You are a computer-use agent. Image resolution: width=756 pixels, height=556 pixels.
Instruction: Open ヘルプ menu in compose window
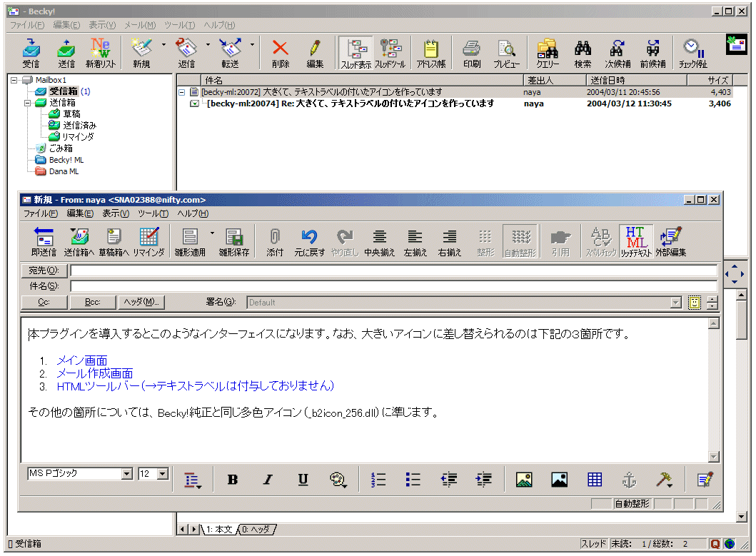tap(192, 213)
